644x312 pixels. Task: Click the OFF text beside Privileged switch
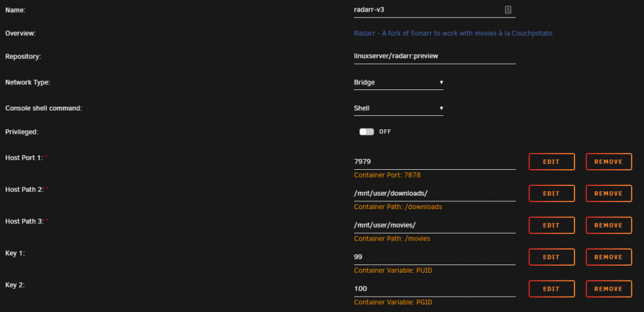(385, 132)
